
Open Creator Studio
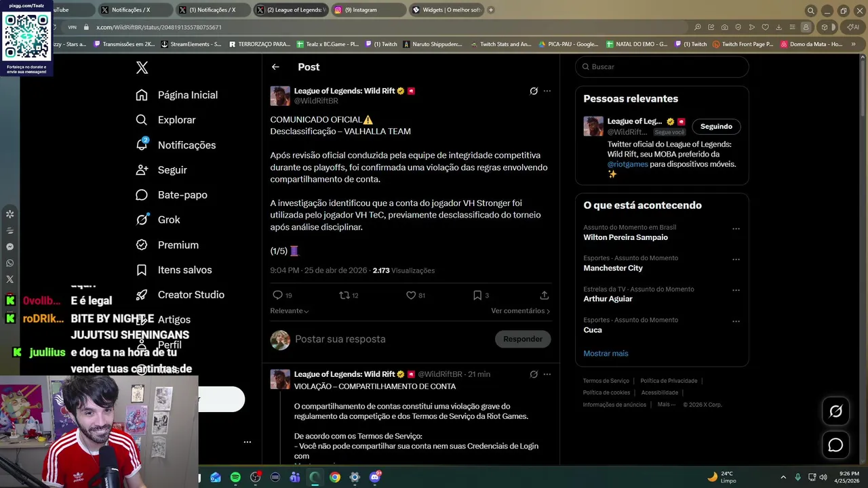[x=180, y=295]
